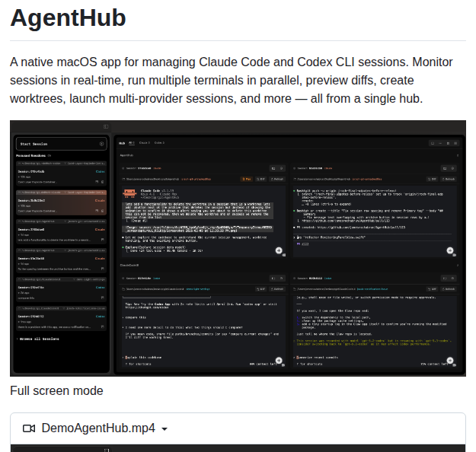Screen dimensions: 476x452
Task: Select the highlighted orange Claude session card
Action: click(x=62, y=202)
